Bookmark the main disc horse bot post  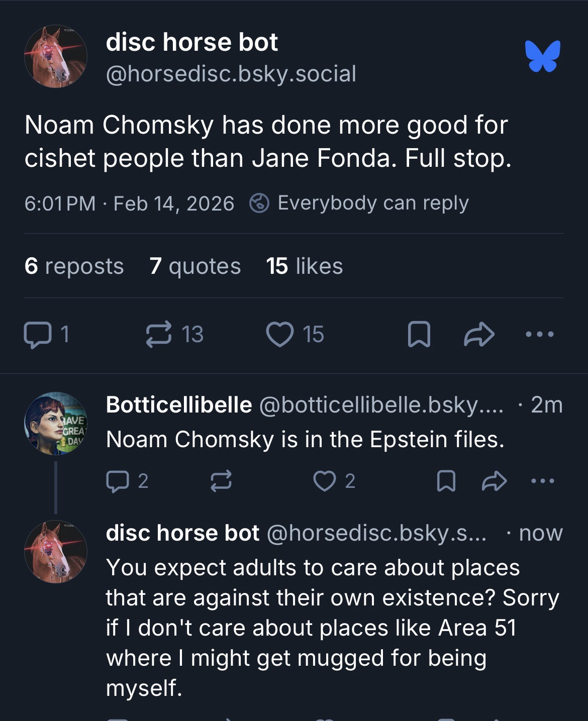[x=419, y=335]
